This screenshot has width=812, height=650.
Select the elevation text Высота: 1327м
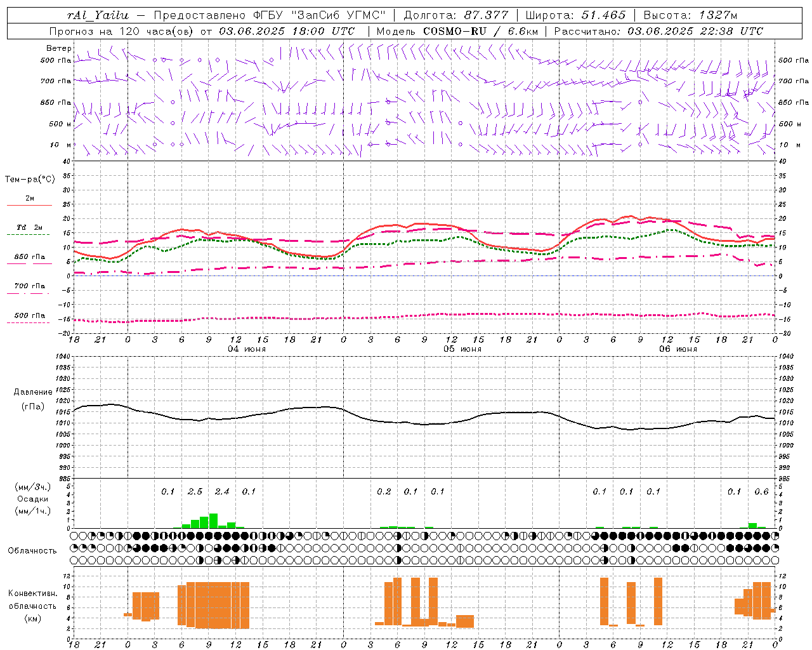690,15
